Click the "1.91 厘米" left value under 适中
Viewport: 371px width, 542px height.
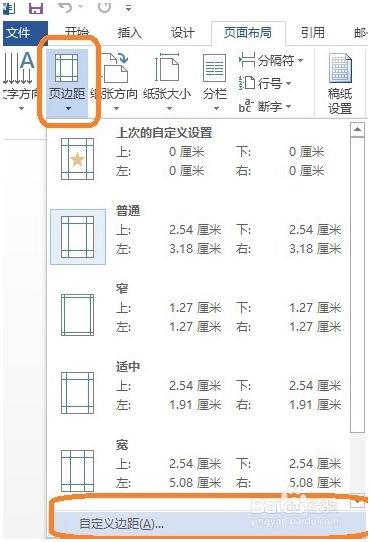point(195,405)
